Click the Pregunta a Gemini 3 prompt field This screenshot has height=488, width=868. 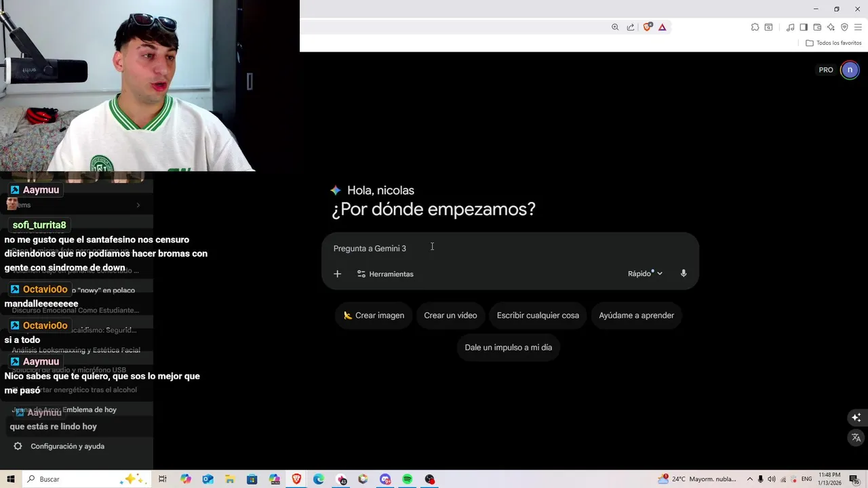pyautogui.click(x=510, y=248)
